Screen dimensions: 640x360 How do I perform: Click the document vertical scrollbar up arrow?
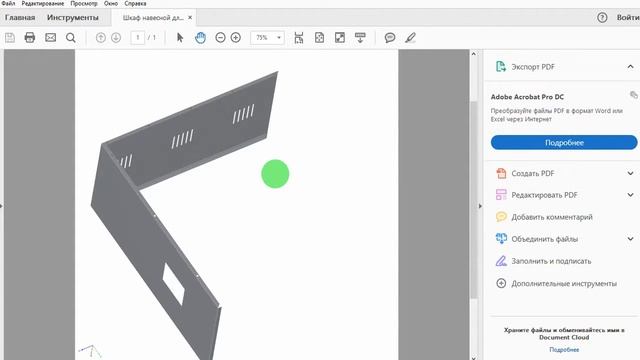[x=473, y=53]
